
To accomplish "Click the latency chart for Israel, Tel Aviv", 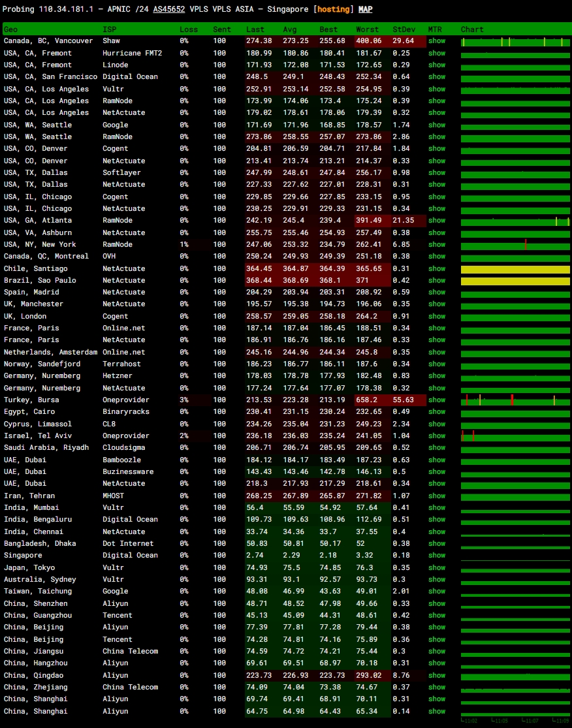I will tap(515, 436).
